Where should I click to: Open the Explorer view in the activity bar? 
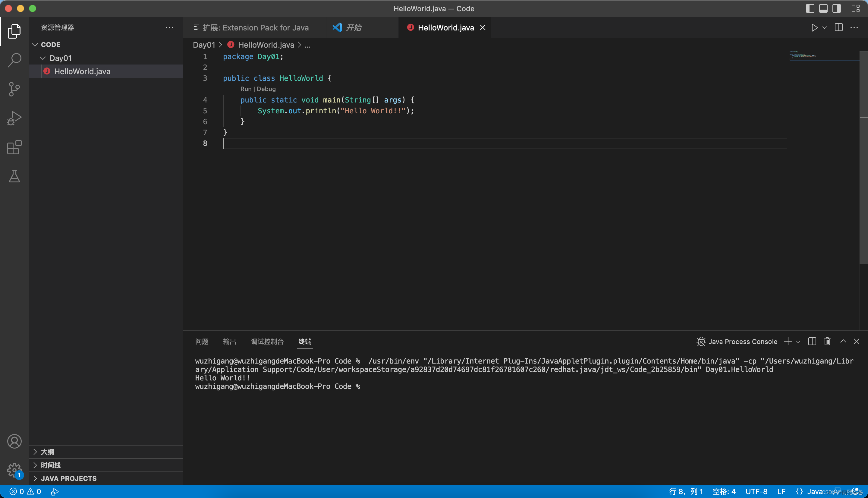(14, 31)
